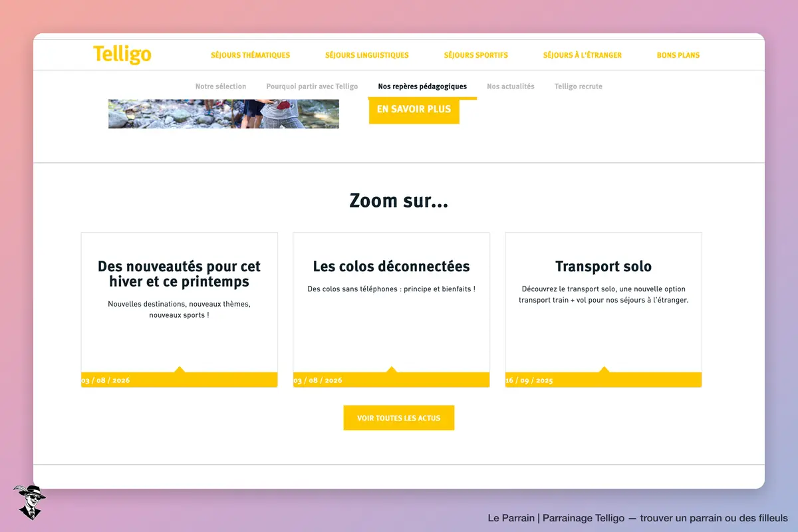This screenshot has width=798, height=532.
Task: Select the Notre sélection tab
Action: (221, 86)
